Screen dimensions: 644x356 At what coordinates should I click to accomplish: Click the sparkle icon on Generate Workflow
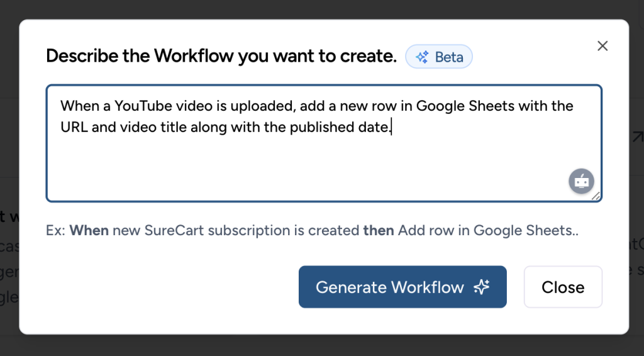point(482,287)
